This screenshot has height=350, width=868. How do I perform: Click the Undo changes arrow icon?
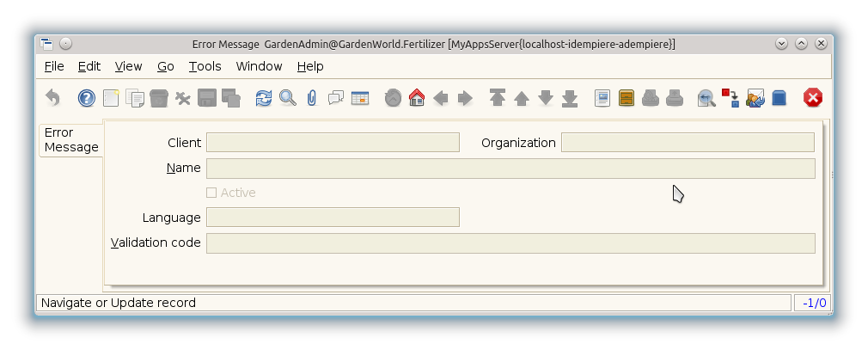click(52, 98)
